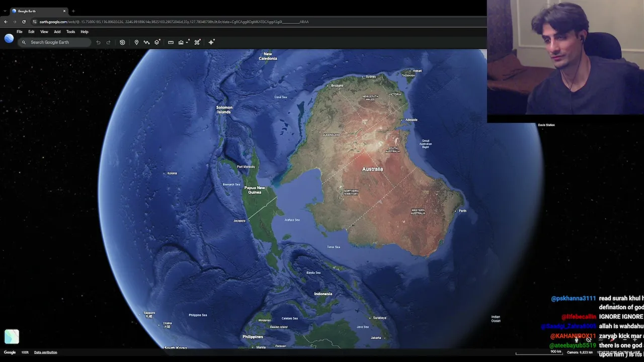Open the Edit menu
The image size is (644, 362).
31,32
